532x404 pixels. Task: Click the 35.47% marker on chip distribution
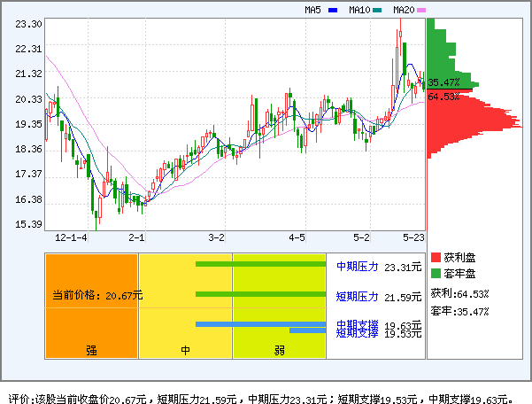444,82
